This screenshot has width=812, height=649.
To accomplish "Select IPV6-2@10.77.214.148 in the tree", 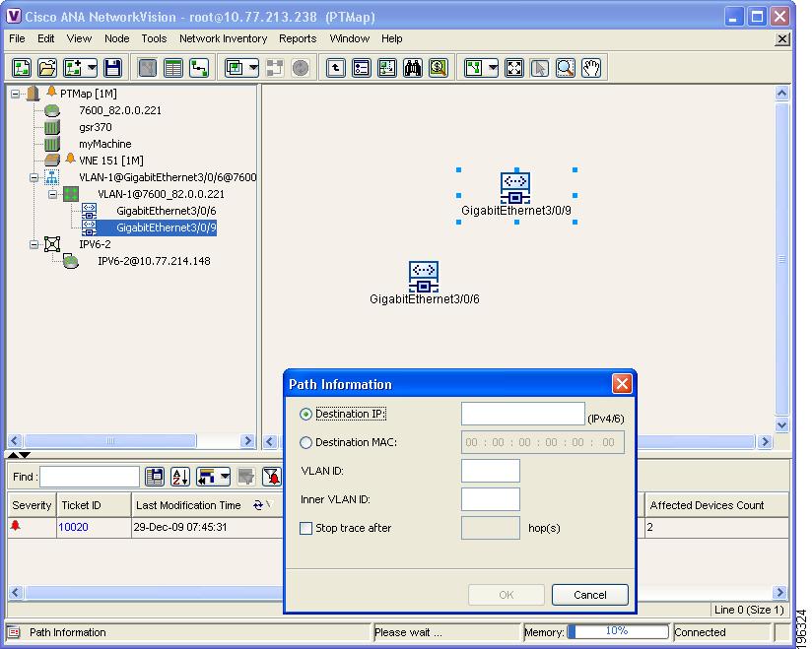I will (x=154, y=261).
